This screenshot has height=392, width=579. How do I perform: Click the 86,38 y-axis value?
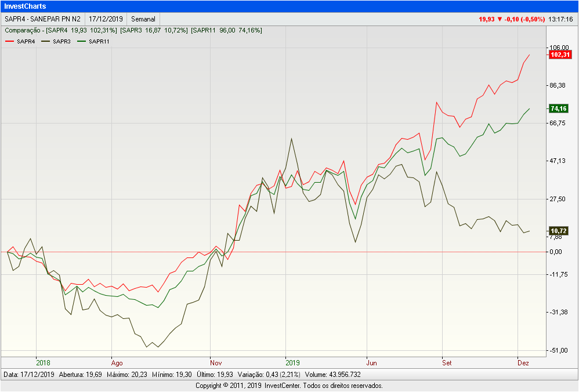click(558, 85)
